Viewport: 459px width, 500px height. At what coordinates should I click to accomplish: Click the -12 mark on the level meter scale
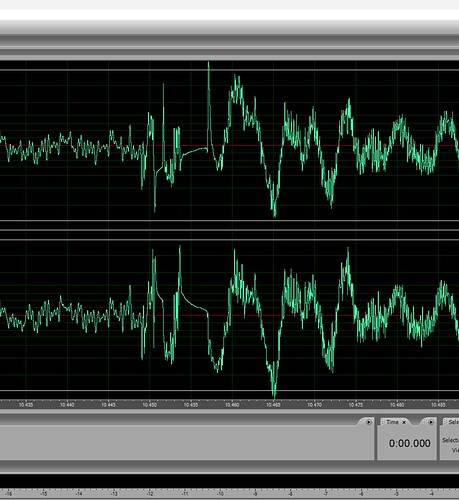[149, 494]
